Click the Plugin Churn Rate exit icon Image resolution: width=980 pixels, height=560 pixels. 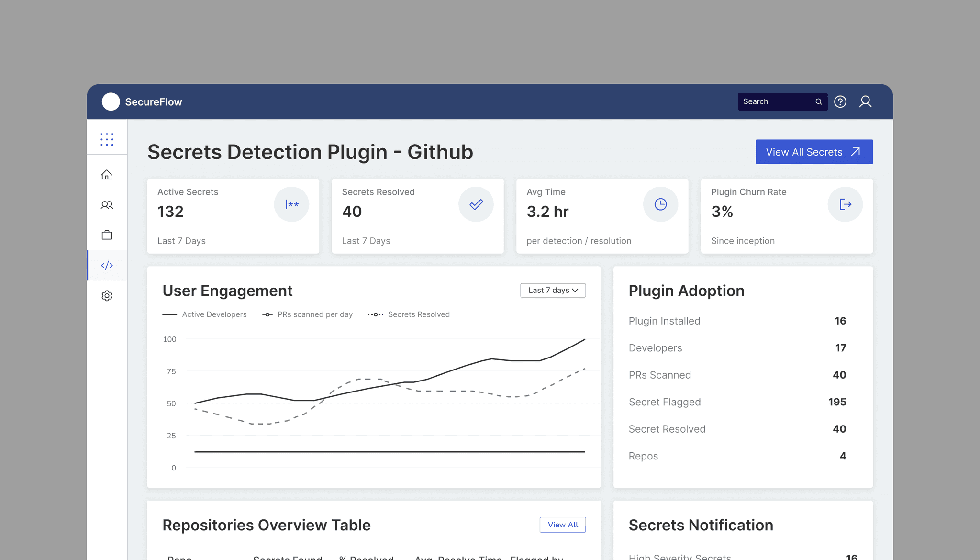(x=845, y=204)
